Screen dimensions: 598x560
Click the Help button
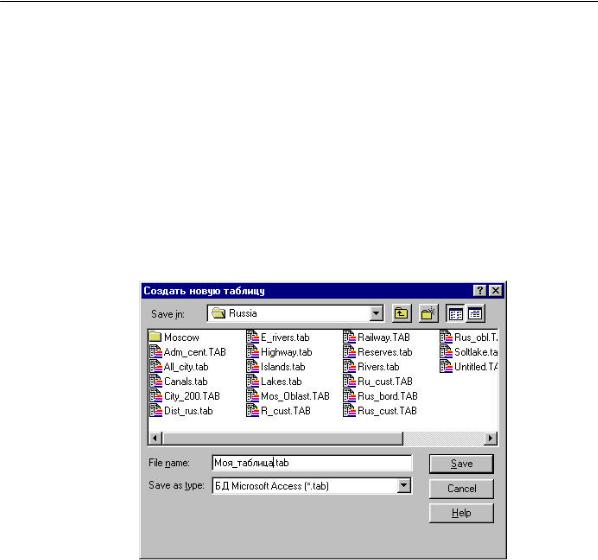point(461,513)
